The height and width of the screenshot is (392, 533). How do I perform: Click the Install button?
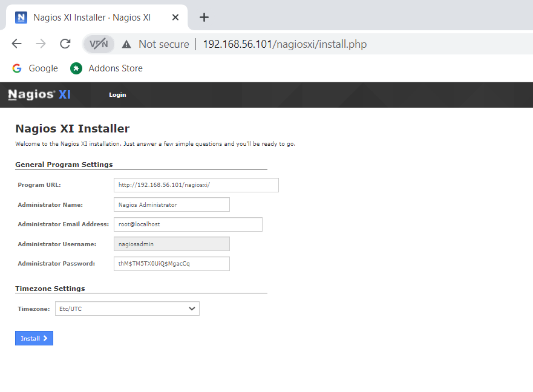(34, 338)
